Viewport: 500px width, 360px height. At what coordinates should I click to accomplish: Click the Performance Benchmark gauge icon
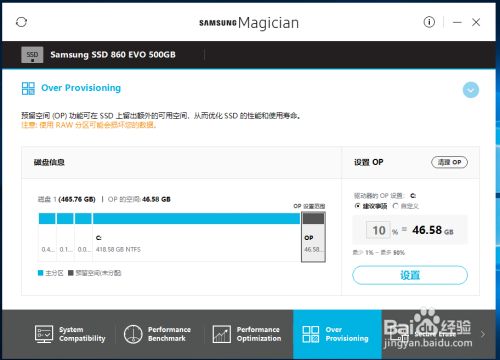133,334
